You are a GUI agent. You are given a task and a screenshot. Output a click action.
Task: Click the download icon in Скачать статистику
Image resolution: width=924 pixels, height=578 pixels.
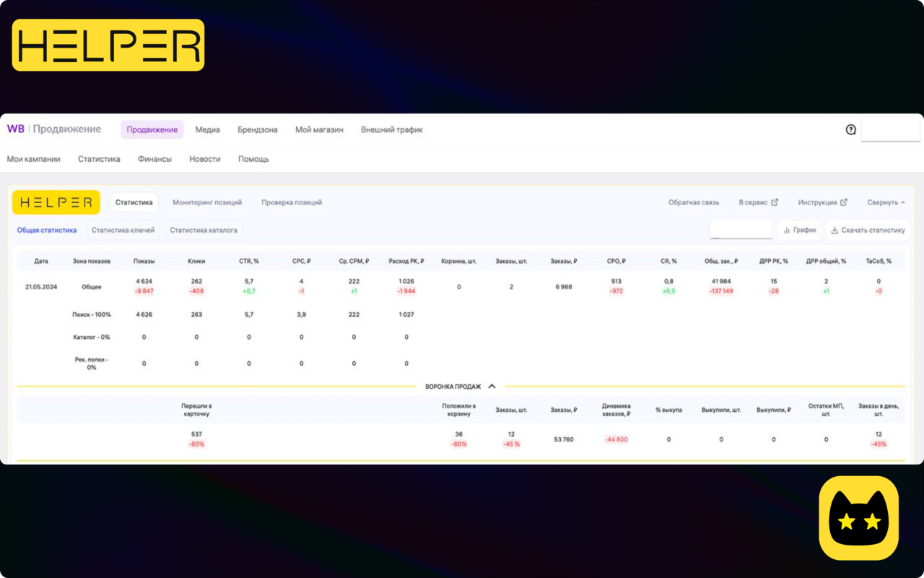(834, 230)
